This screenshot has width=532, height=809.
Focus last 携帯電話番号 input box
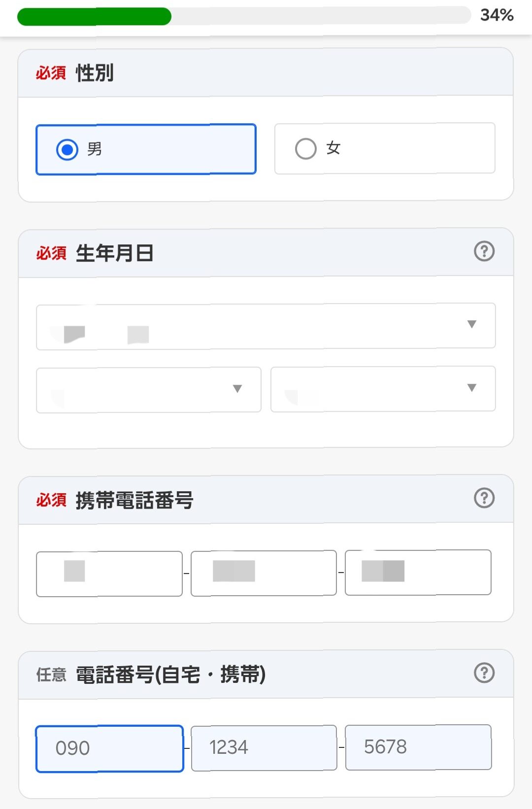(418, 573)
